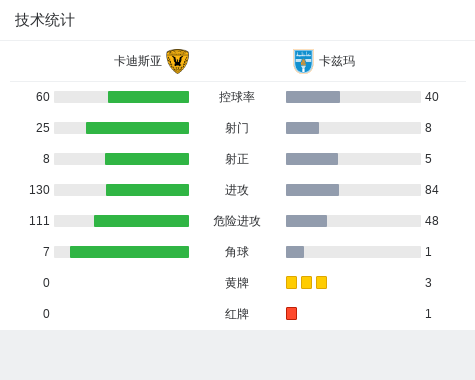This screenshot has height=380, width=475.
Task: Click the 黄牌 stat label
Action: (x=237, y=283)
